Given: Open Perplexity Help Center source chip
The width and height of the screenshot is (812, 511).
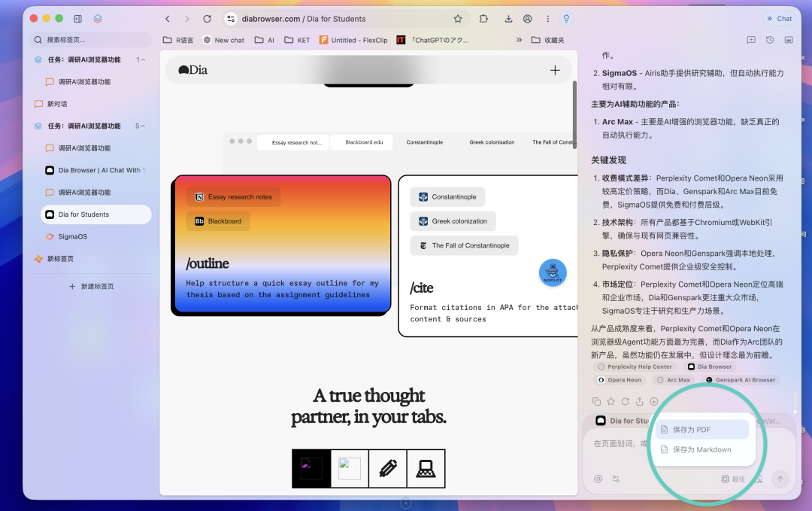Looking at the screenshot, I should click(x=635, y=367).
